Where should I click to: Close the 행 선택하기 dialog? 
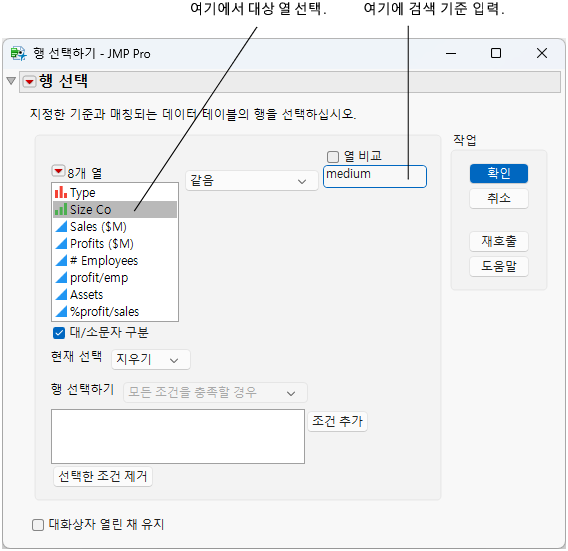[x=542, y=54]
